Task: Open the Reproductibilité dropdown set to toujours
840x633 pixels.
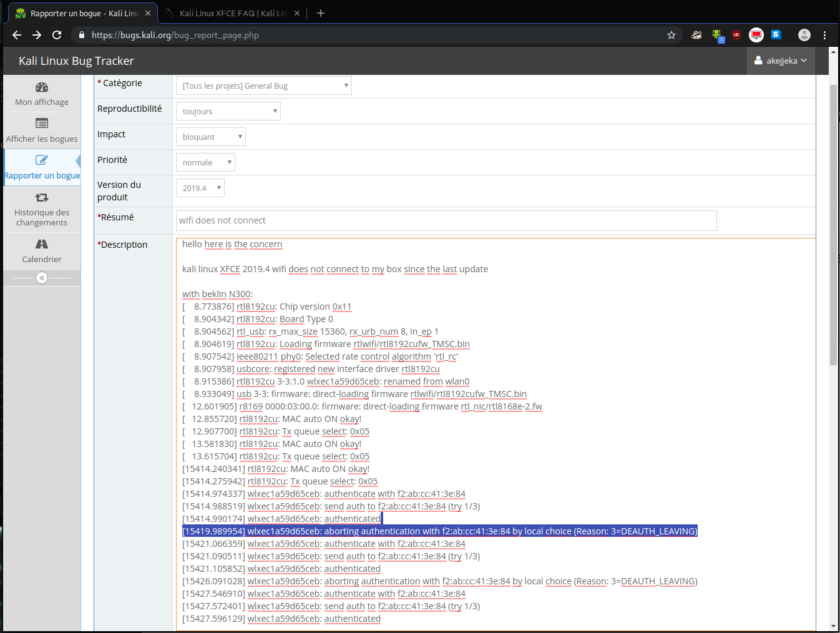Action: 228,111
